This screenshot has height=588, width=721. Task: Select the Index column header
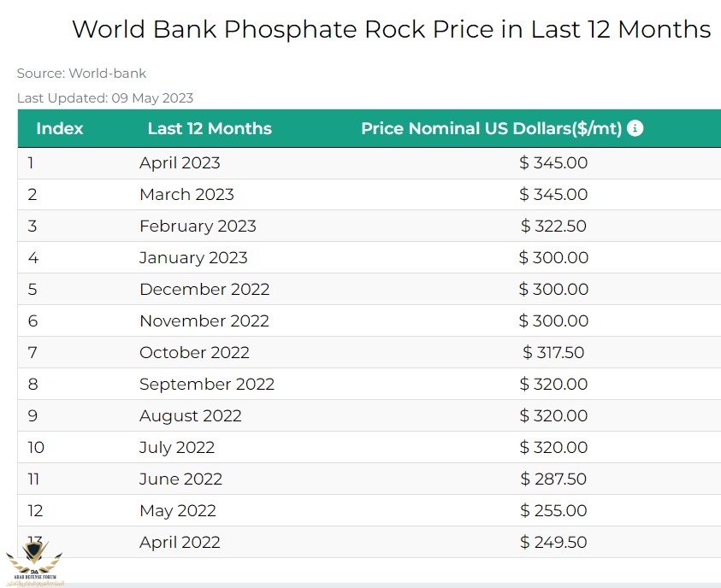click(60, 128)
